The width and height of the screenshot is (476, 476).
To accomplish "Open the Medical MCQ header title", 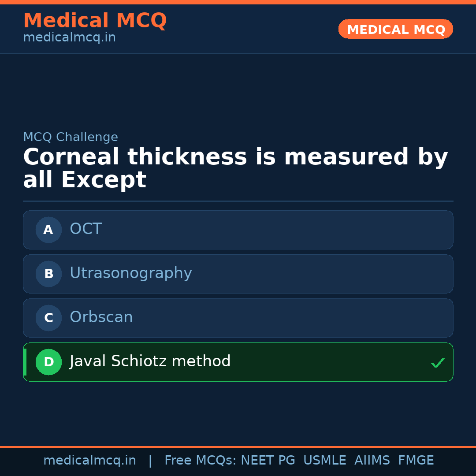I will (x=95, y=21).
